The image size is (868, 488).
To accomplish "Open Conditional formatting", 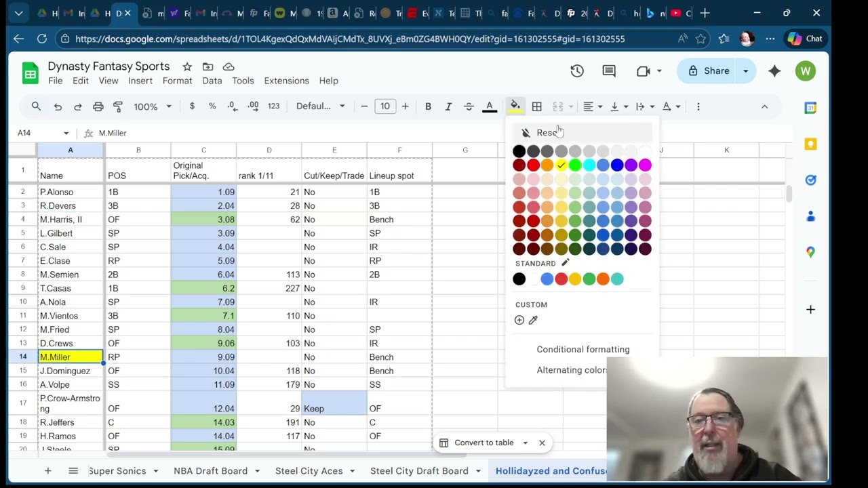I will (583, 350).
